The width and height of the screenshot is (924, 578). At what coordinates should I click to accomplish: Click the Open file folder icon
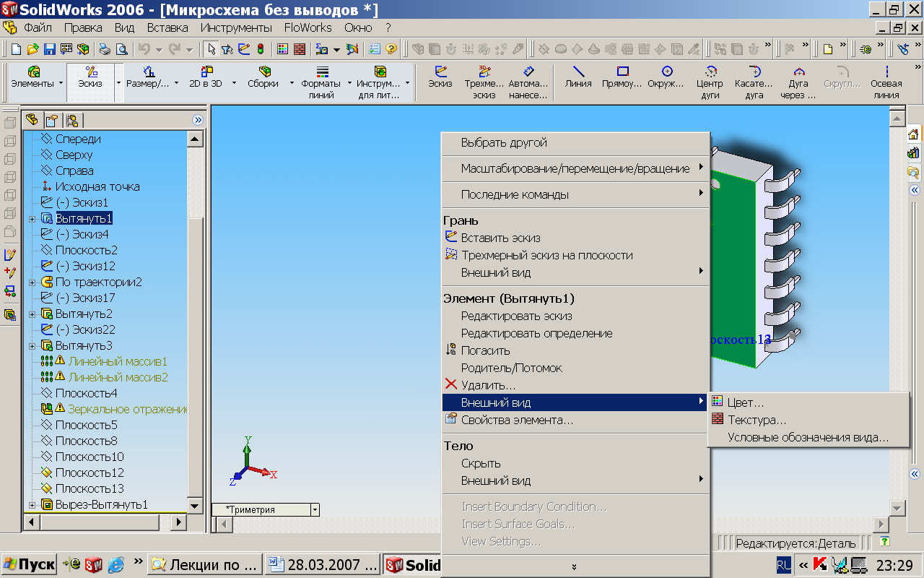(32, 49)
